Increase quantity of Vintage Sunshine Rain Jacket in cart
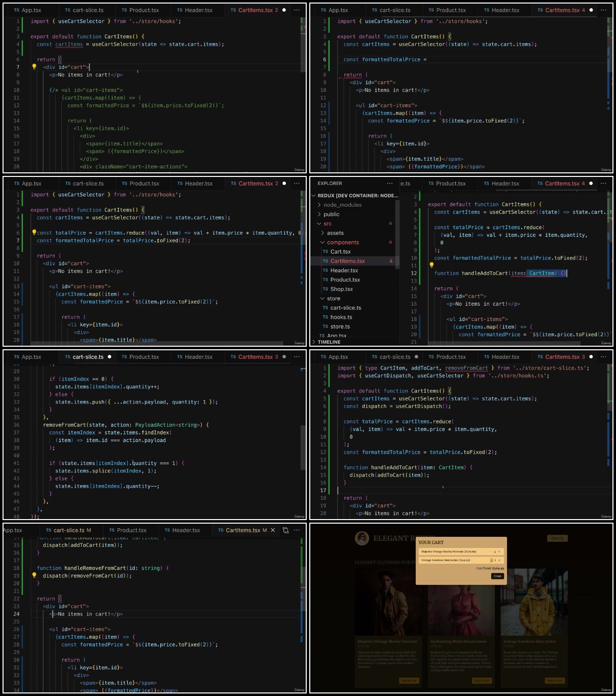Image resolution: width=616 pixels, height=696 pixels. (499, 560)
